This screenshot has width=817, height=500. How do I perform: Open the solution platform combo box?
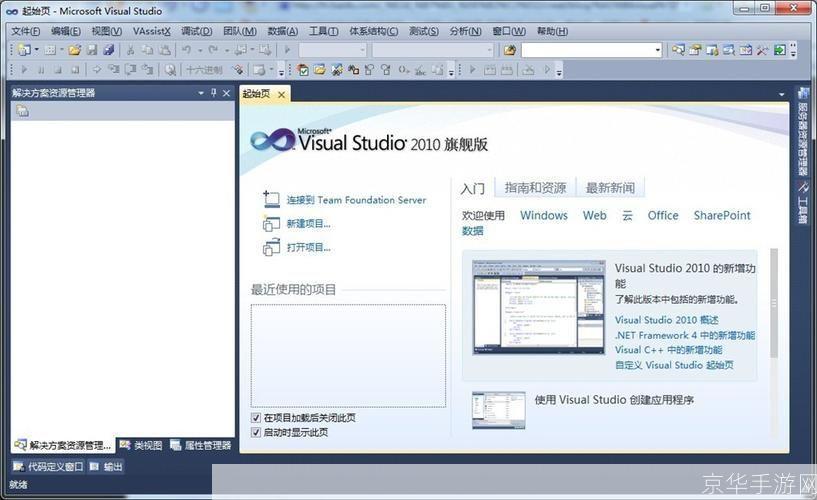click(x=432, y=50)
